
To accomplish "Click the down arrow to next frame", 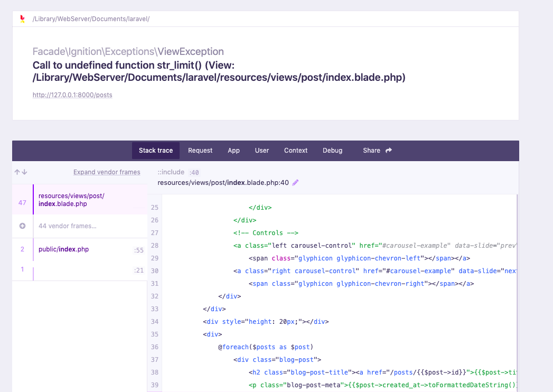I will tap(24, 172).
